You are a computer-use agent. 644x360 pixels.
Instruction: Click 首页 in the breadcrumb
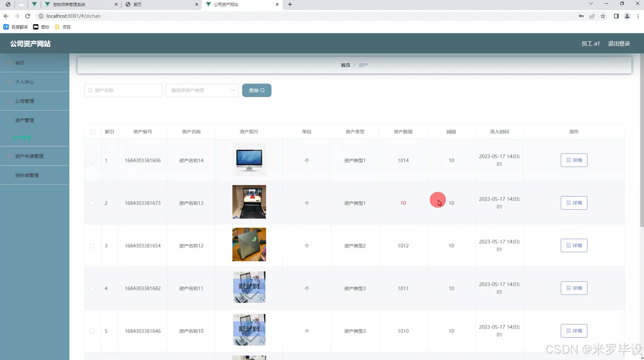[x=345, y=65]
